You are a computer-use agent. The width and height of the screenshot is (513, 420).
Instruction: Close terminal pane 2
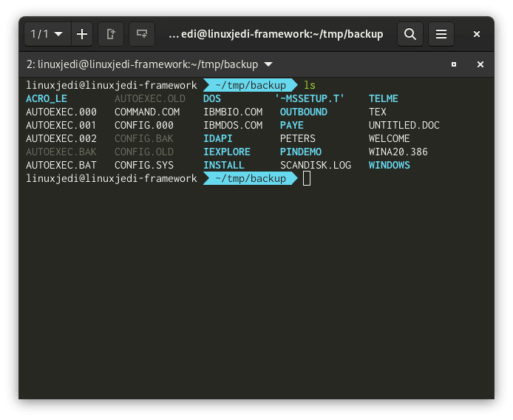[480, 64]
